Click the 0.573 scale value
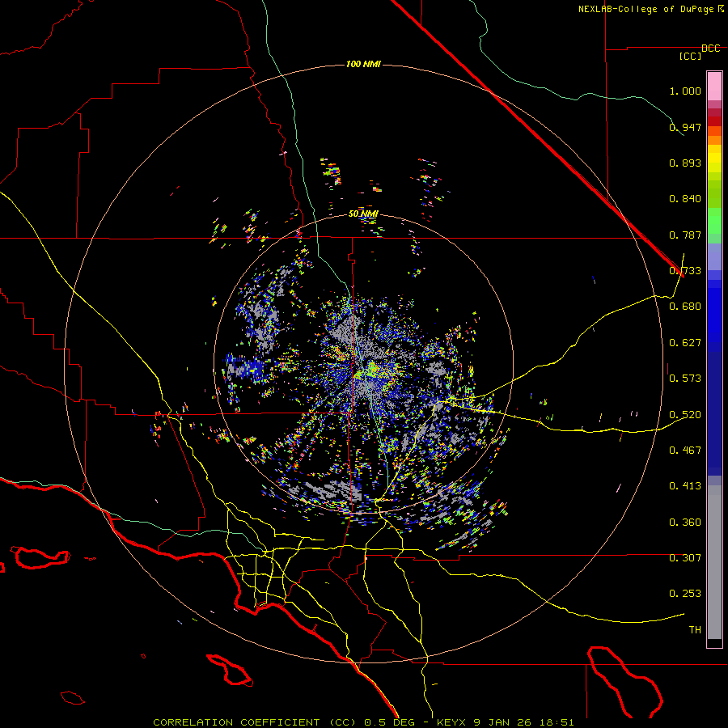Viewport: 728px width, 728px height. tap(685, 379)
